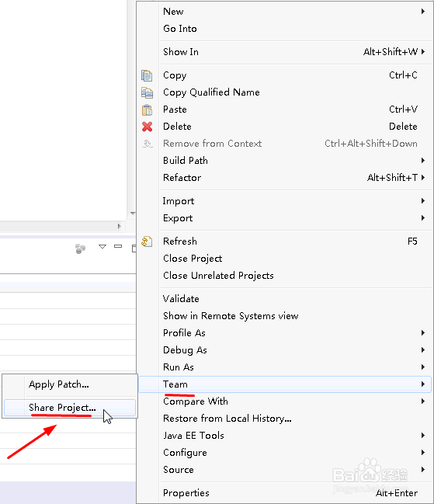Click the Paste clipboard icon
This screenshot has height=504, width=434.
(x=147, y=109)
